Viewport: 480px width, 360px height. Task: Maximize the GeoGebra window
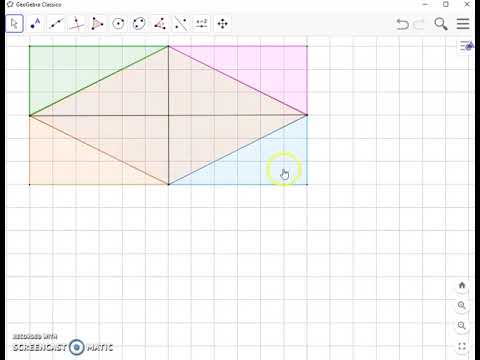click(446, 4)
